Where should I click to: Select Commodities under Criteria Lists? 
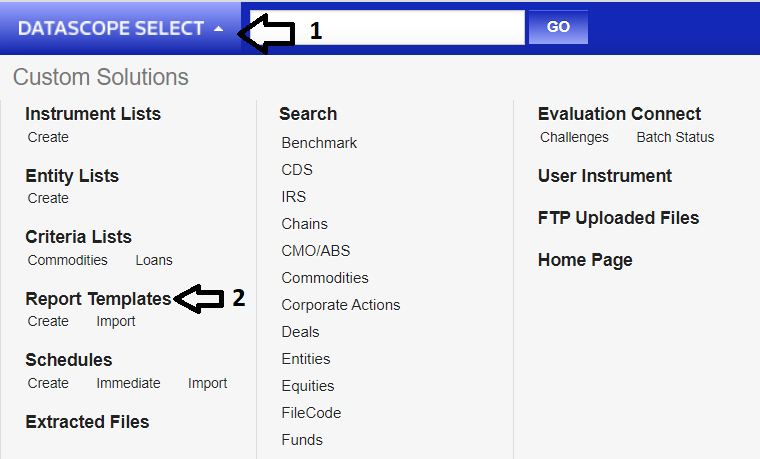68,260
